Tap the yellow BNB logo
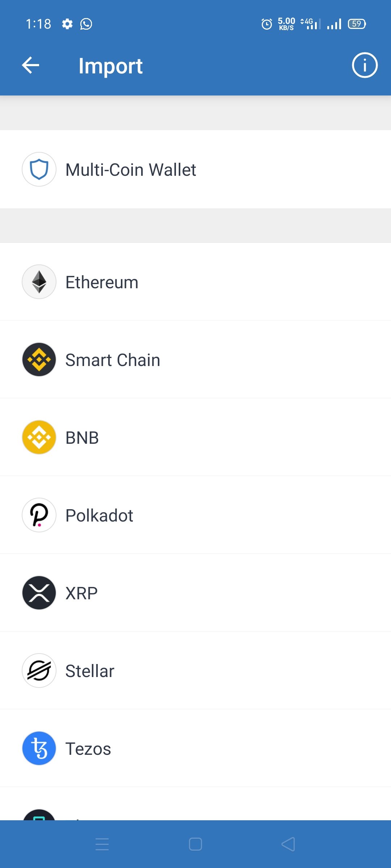The width and height of the screenshot is (391, 868). pyautogui.click(x=39, y=437)
